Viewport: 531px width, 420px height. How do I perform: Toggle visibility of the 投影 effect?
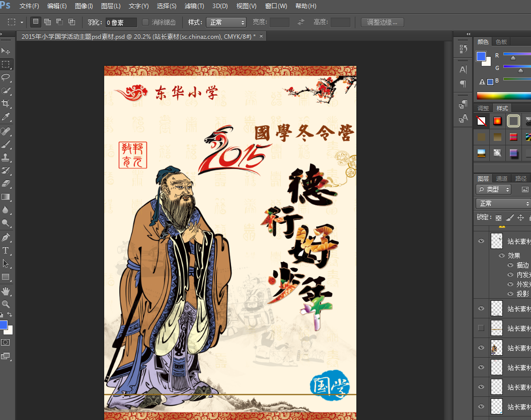point(510,294)
